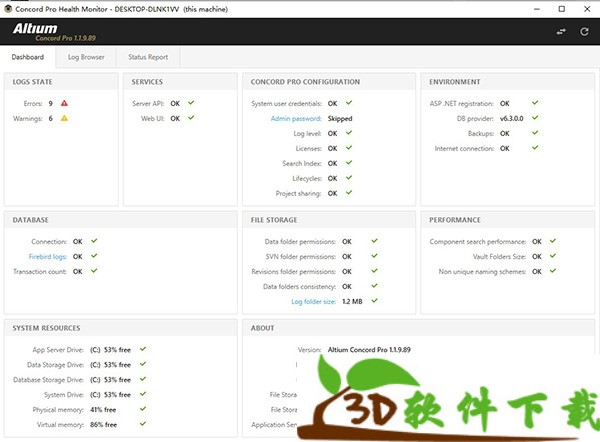
Task: Click the Physical memory check mark
Action: [143, 409]
